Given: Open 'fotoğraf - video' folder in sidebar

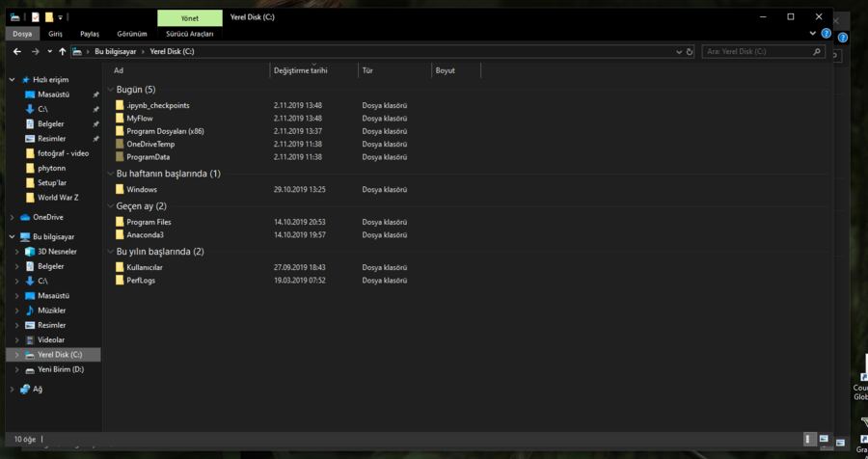Looking at the screenshot, I should (63, 153).
